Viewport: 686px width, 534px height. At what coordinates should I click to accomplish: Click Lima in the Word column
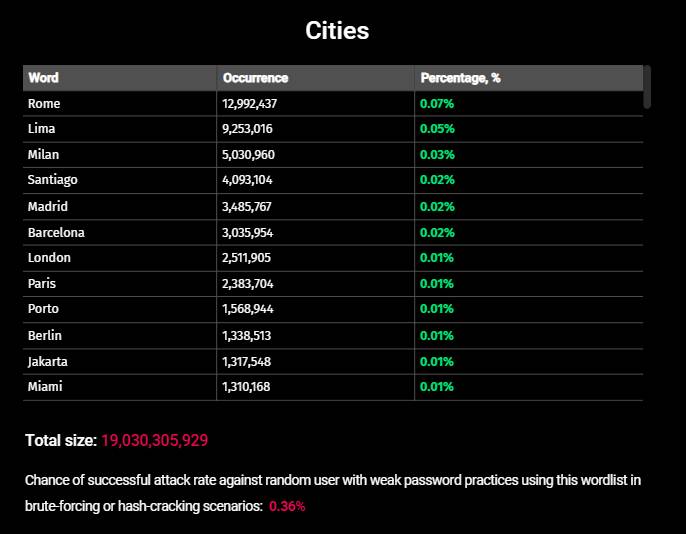(41, 129)
